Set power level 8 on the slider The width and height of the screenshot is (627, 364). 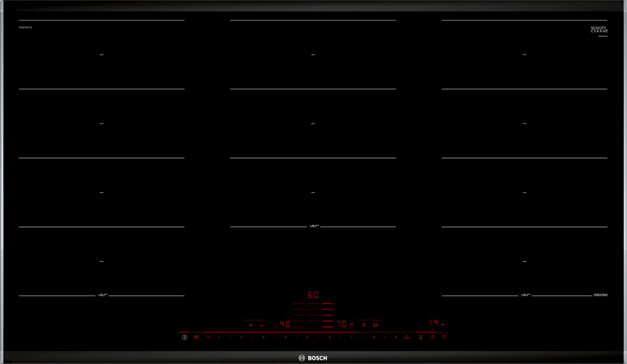click(x=374, y=337)
